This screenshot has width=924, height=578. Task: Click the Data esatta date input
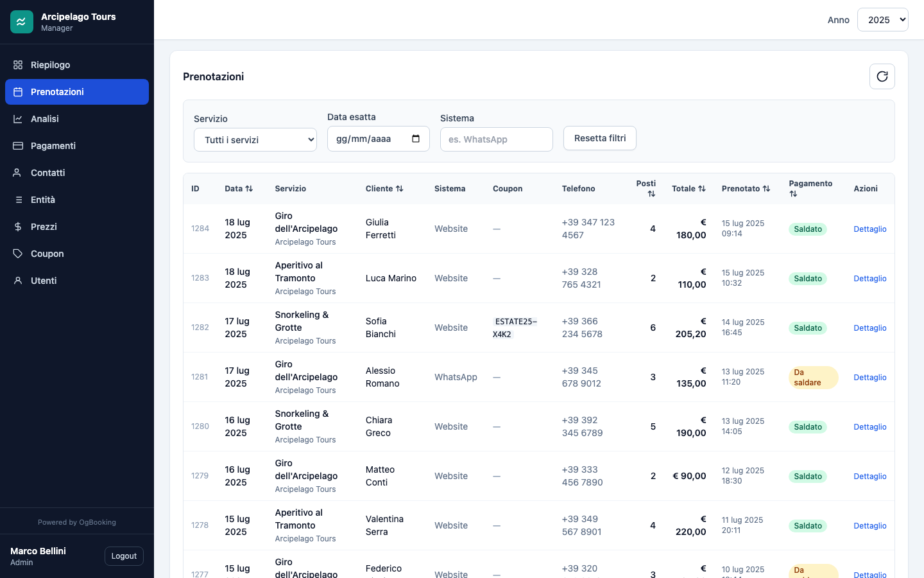(379, 139)
